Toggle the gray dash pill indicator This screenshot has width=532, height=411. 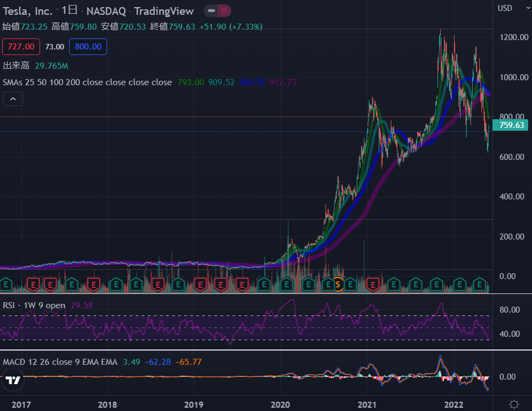211,11
